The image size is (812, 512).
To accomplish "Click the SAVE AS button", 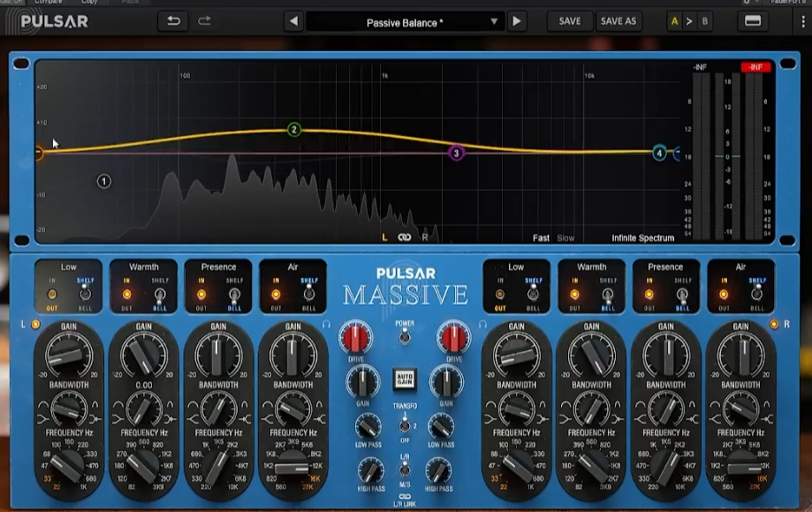I will (618, 21).
